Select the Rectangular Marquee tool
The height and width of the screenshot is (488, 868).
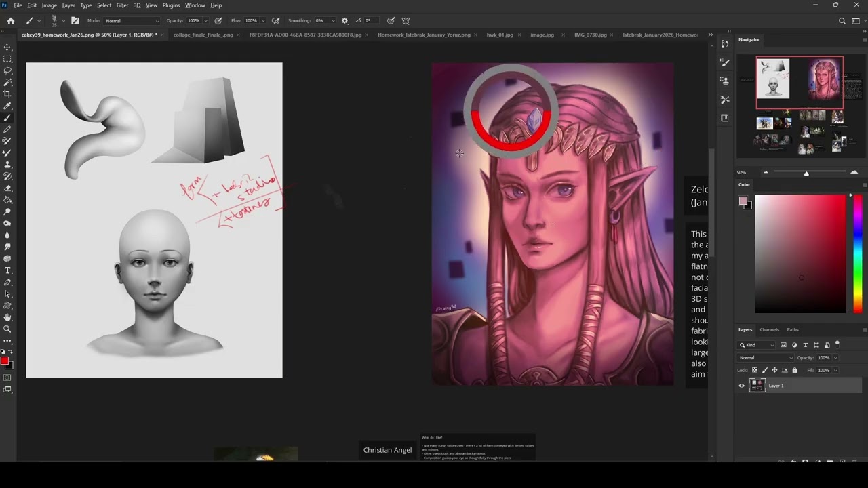(7, 59)
